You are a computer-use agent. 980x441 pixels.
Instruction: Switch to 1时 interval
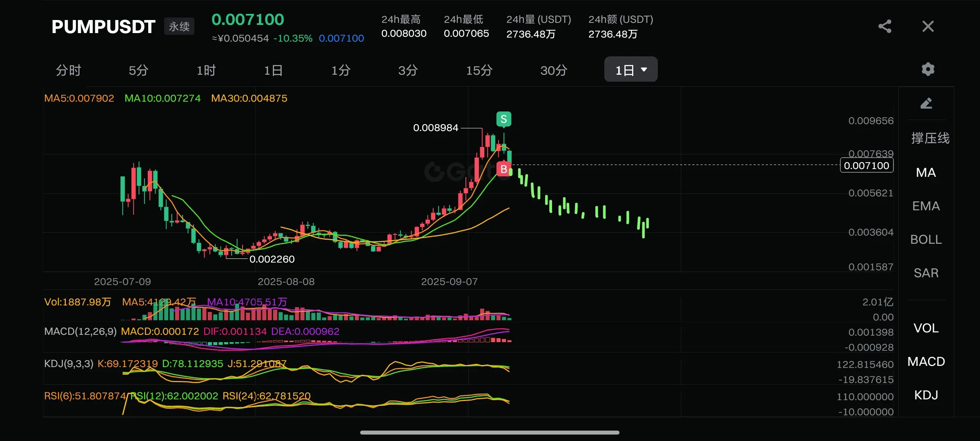point(206,70)
